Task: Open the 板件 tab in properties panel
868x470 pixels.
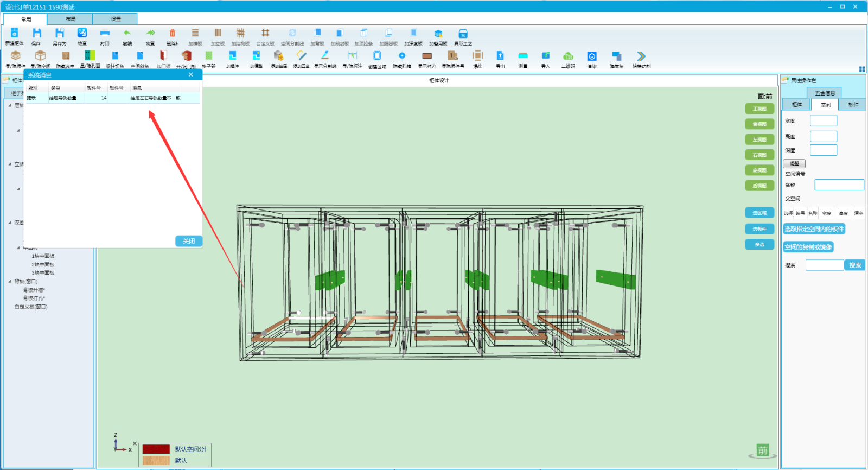Action: pos(853,105)
